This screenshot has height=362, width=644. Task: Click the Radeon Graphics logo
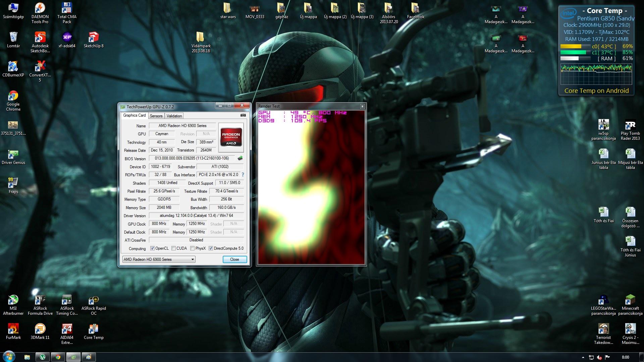tap(231, 137)
